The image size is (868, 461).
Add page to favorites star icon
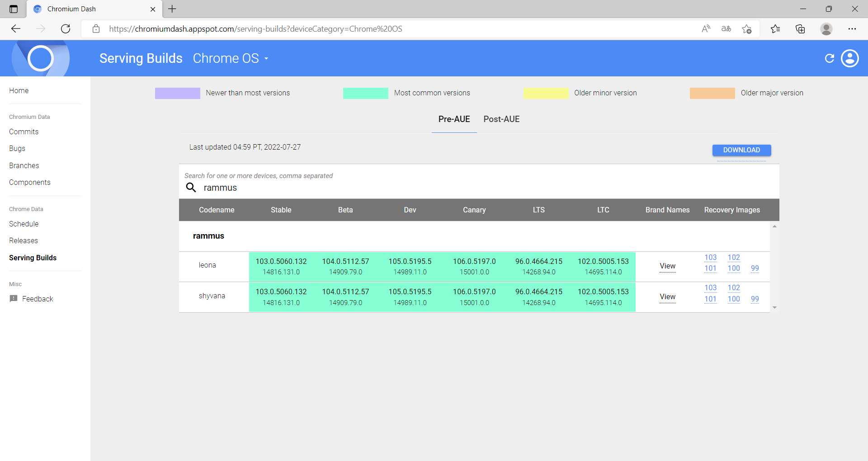746,29
